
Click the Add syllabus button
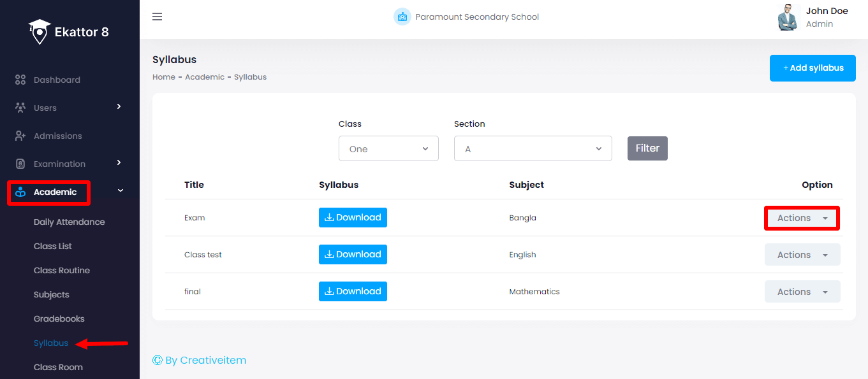pyautogui.click(x=813, y=68)
